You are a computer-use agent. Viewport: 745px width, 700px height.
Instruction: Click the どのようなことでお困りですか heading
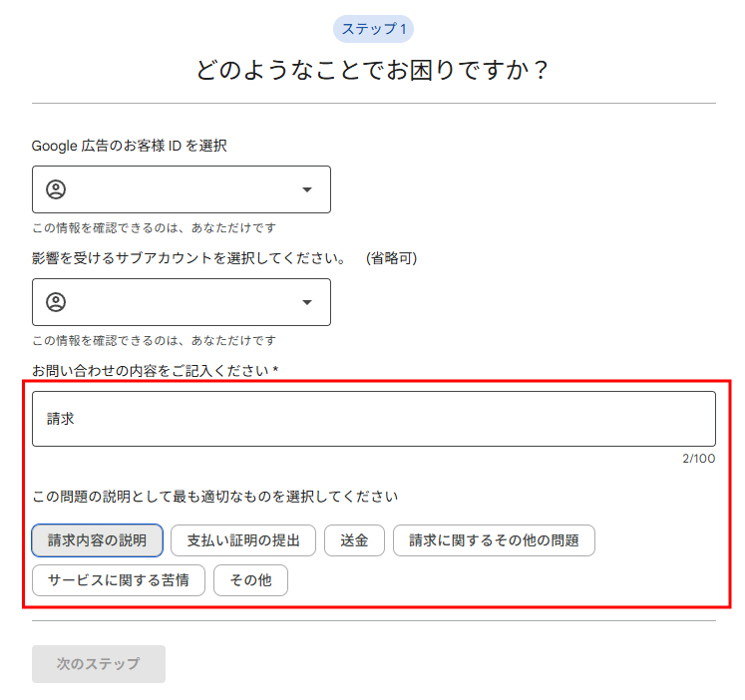(373, 71)
